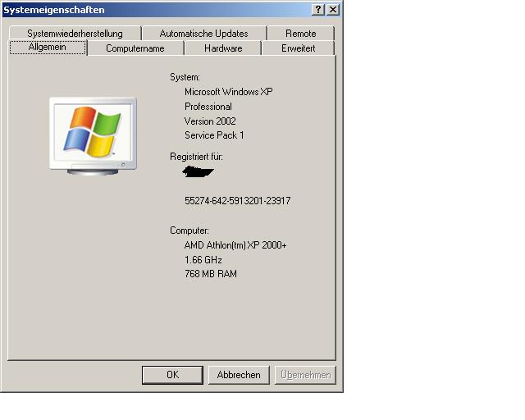Switch to the Computername tab
The height and width of the screenshot is (420, 525).
coord(135,48)
